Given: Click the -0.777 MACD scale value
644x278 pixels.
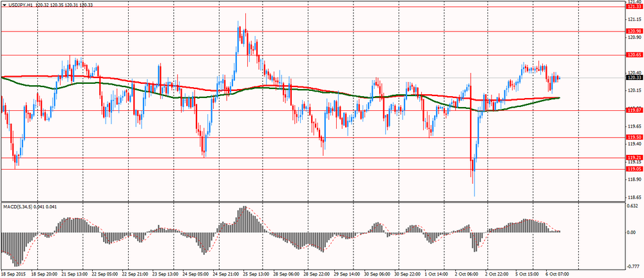Looking at the screenshot, I should (634, 266).
